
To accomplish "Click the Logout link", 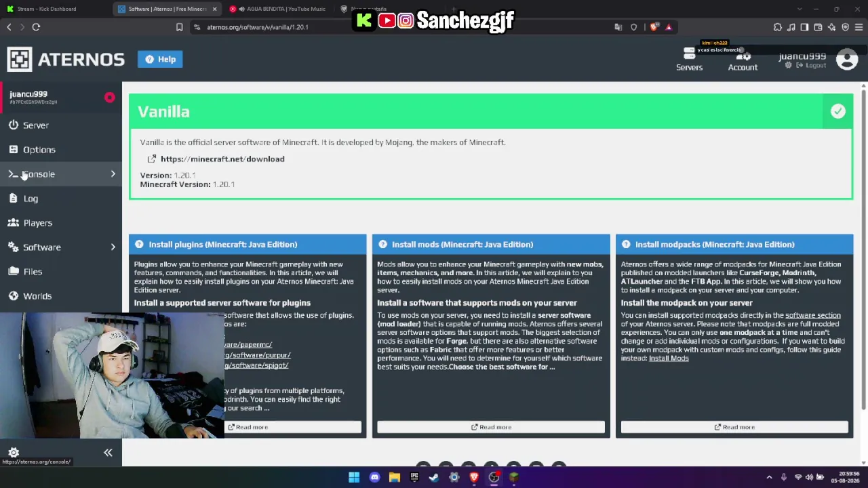I will coord(811,66).
